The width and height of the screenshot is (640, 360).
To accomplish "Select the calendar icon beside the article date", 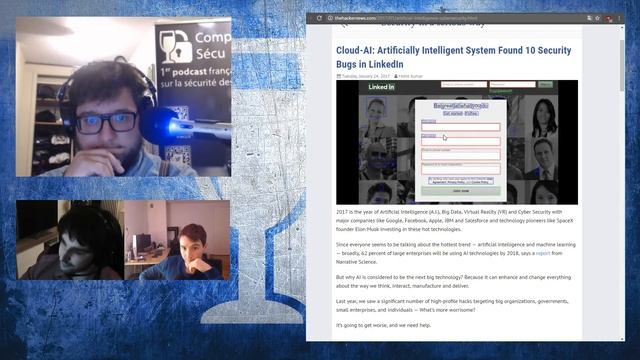I will pos(338,76).
